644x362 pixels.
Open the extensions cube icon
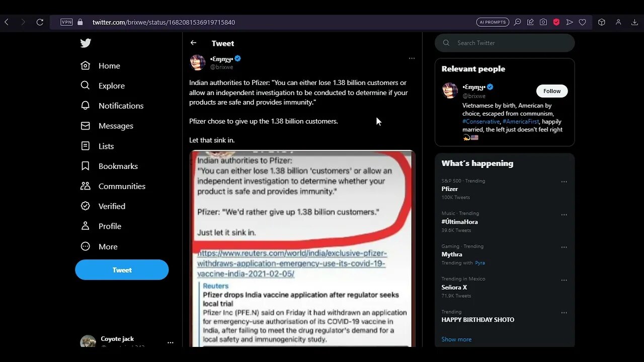click(601, 22)
